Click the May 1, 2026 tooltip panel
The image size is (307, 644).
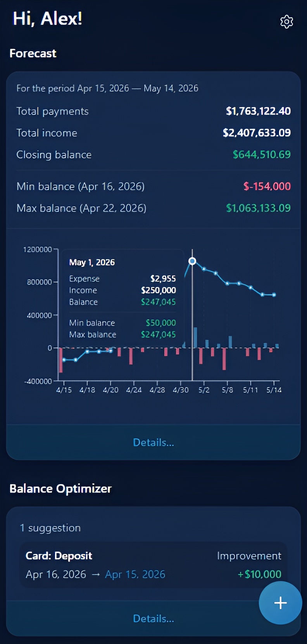point(122,295)
